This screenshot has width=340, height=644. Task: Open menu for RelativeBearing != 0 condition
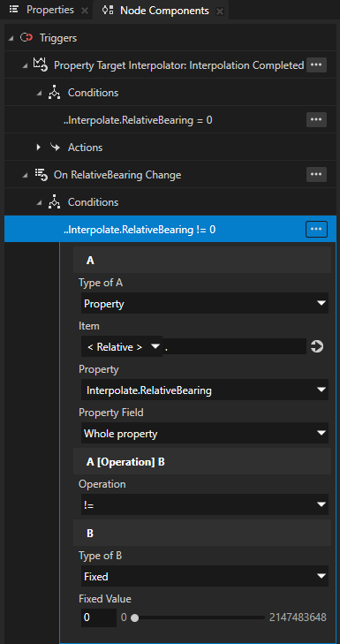(x=316, y=229)
